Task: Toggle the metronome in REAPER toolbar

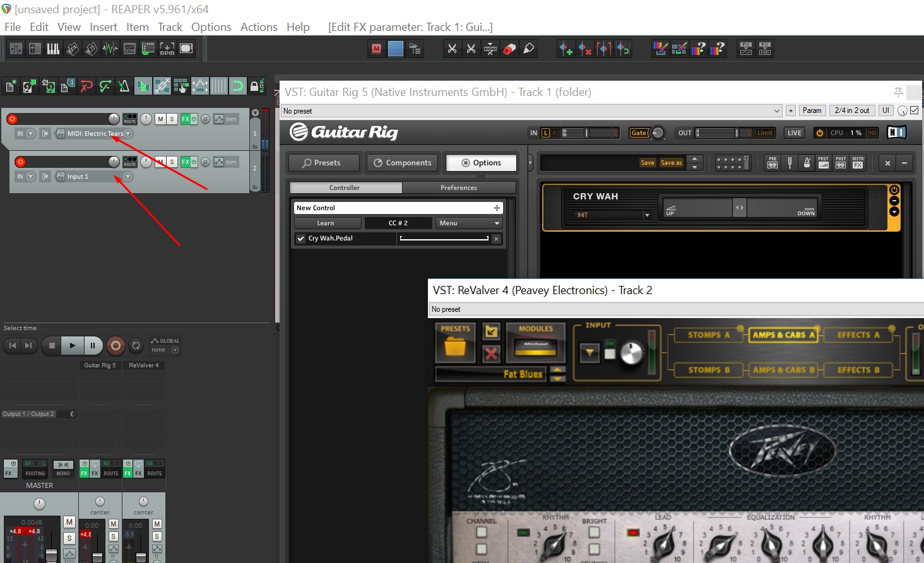Action: 124,86
